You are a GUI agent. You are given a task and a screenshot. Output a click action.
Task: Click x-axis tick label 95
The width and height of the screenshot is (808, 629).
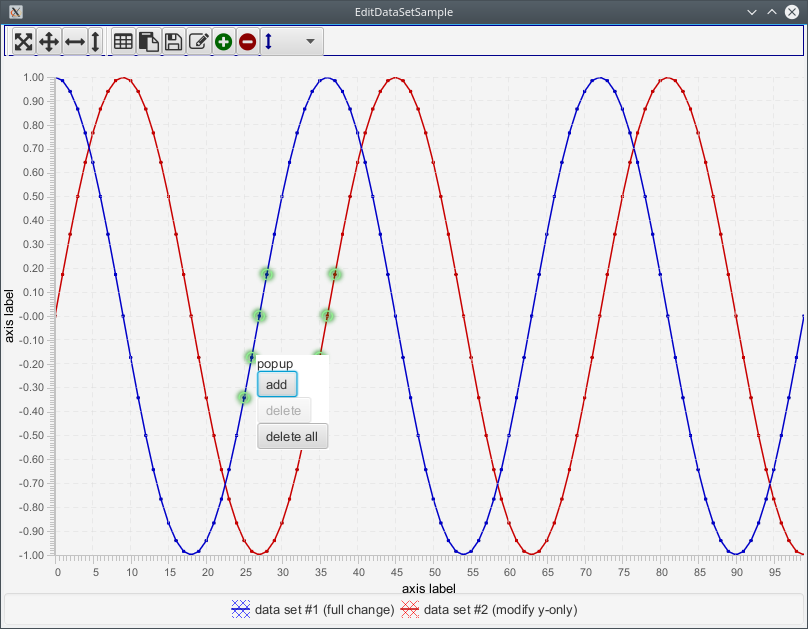coord(775,572)
